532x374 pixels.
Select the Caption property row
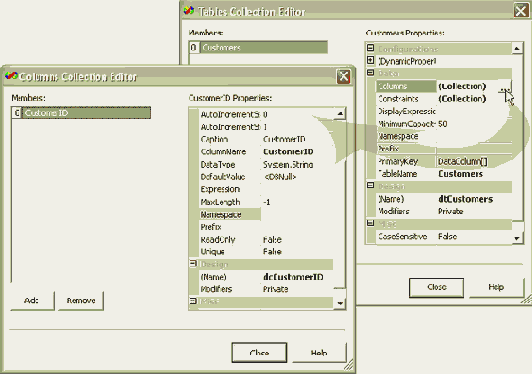[266, 139]
